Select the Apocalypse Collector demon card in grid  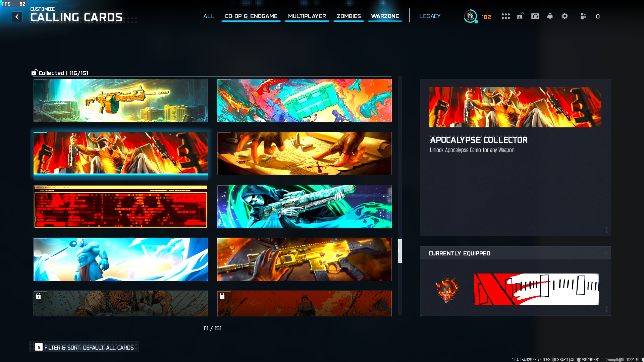point(121,154)
